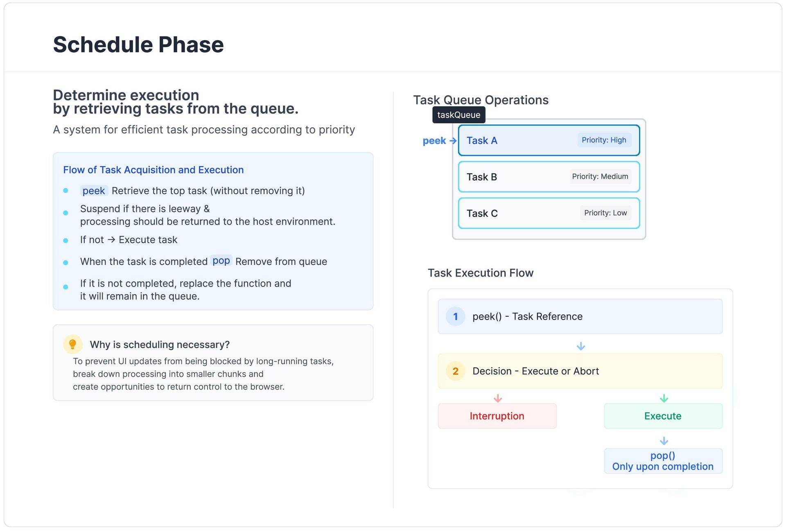Click the Interruption box

[x=497, y=416]
